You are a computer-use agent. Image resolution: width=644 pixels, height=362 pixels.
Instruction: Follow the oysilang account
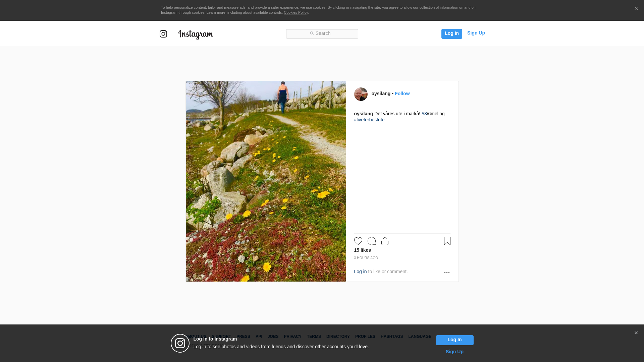[x=402, y=94]
